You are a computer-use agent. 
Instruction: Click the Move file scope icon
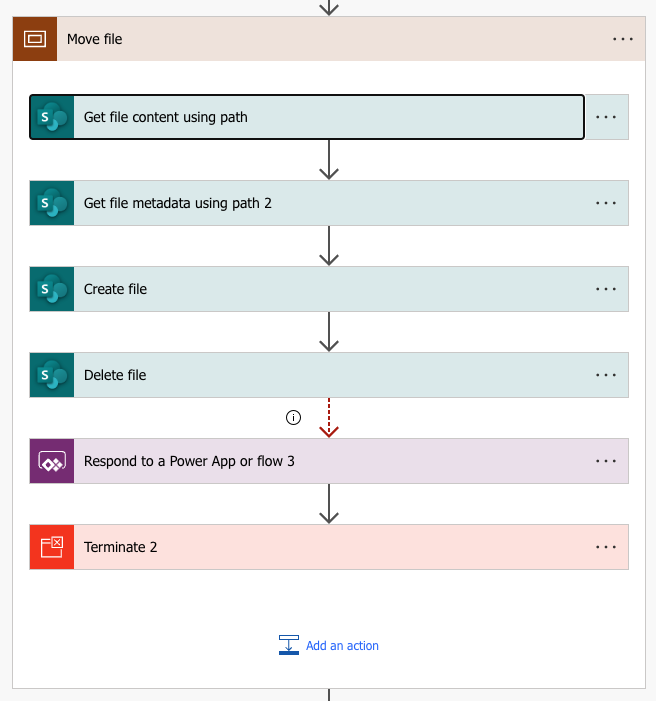coord(35,39)
